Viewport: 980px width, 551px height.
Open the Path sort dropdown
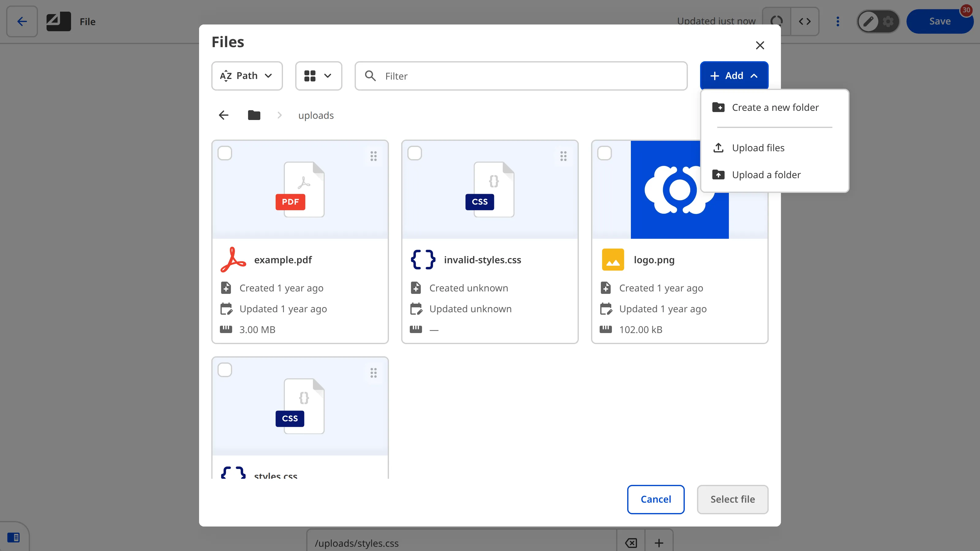247,76
